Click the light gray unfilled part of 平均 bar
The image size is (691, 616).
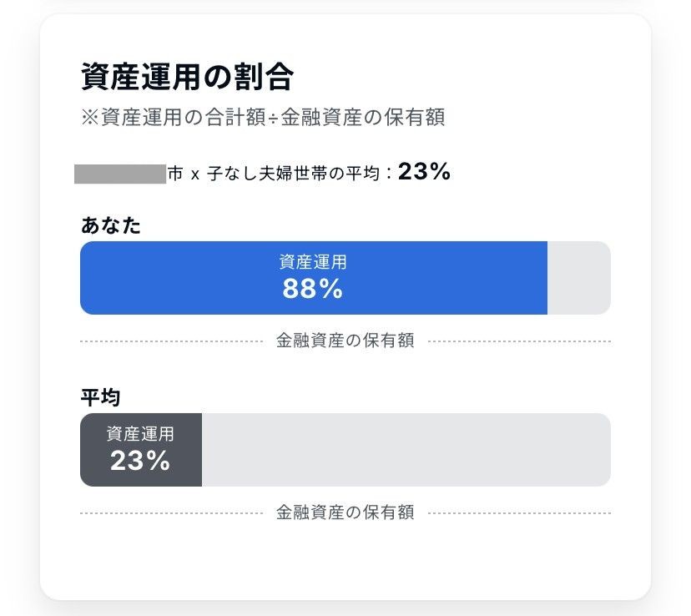406,450
